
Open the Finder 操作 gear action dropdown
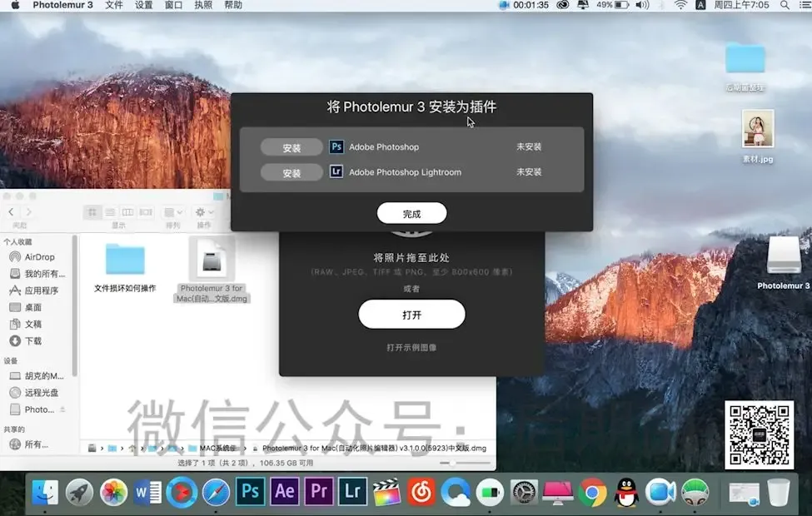pos(203,212)
